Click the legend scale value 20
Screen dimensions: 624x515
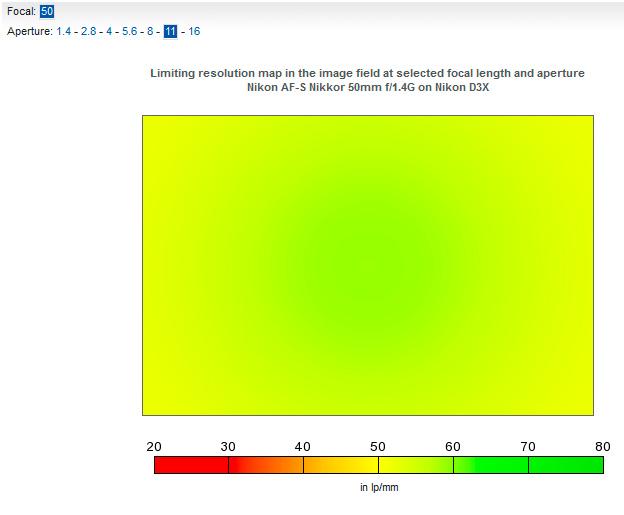click(x=154, y=447)
